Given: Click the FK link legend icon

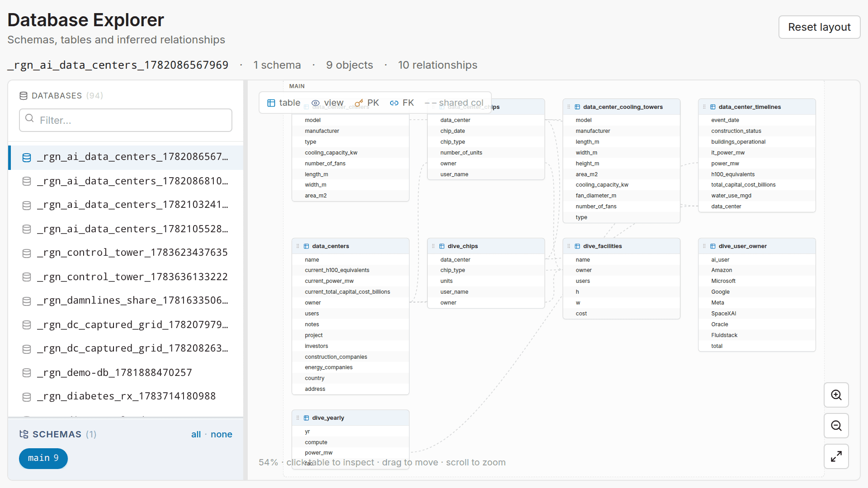Looking at the screenshot, I should [x=394, y=103].
